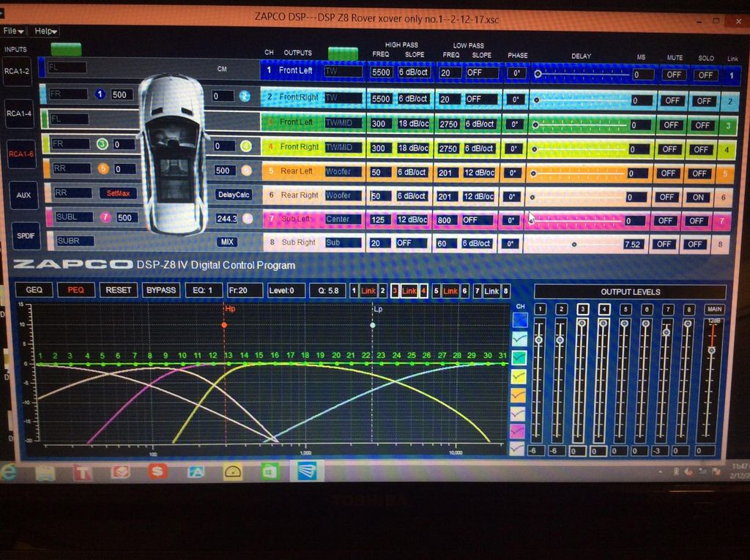Open the Help menu

click(x=45, y=31)
